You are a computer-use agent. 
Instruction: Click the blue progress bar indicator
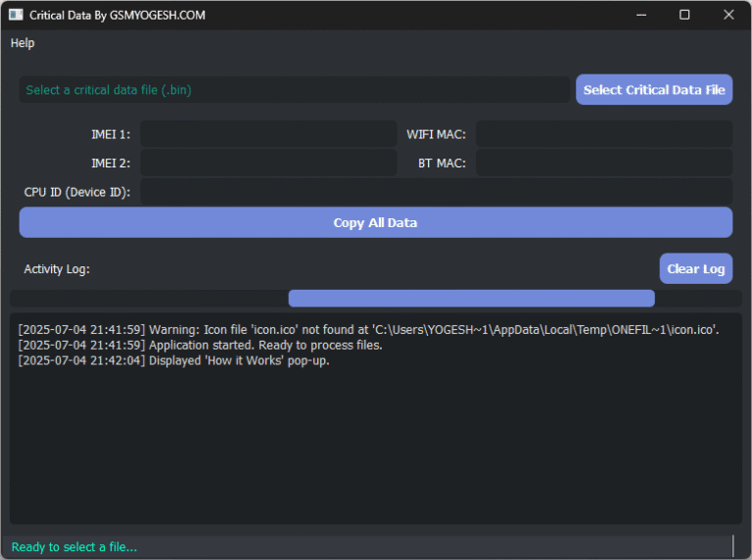[471, 299]
